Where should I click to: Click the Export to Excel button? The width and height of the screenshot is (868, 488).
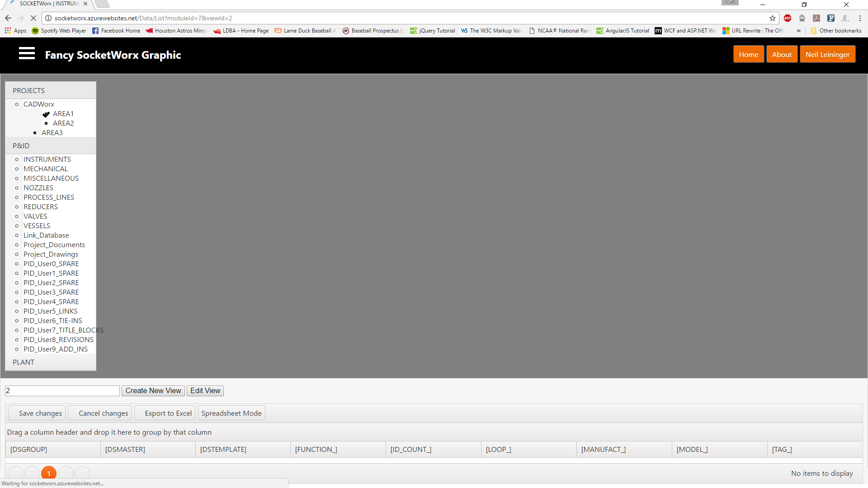(x=165, y=413)
